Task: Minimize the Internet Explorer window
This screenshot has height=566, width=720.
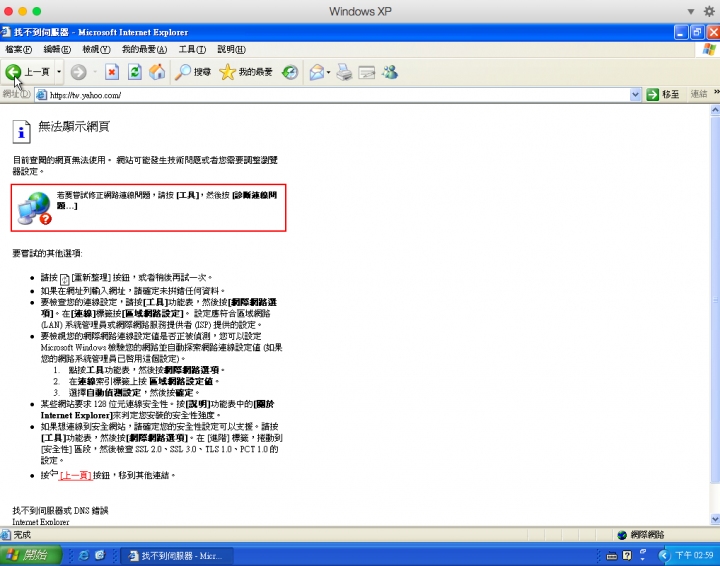Action: point(681,32)
